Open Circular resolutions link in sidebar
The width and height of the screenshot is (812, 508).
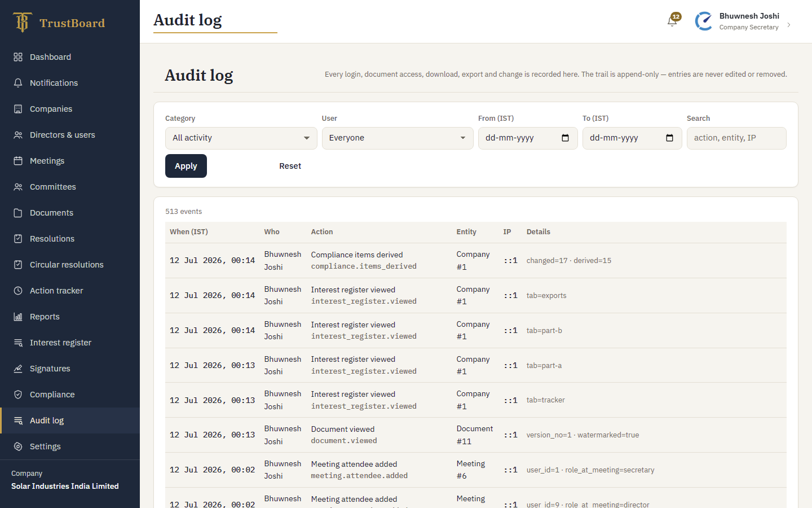click(x=70, y=265)
